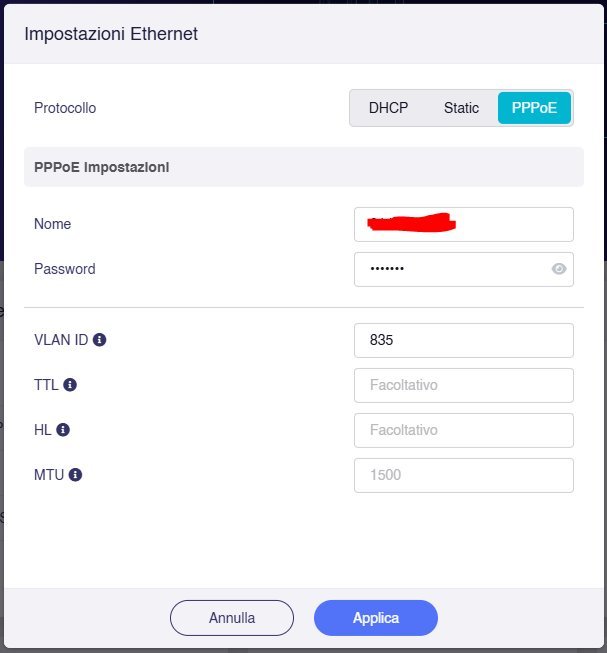Click the PPPoE Impostazioni section header
The image size is (607, 653).
click(x=304, y=167)
